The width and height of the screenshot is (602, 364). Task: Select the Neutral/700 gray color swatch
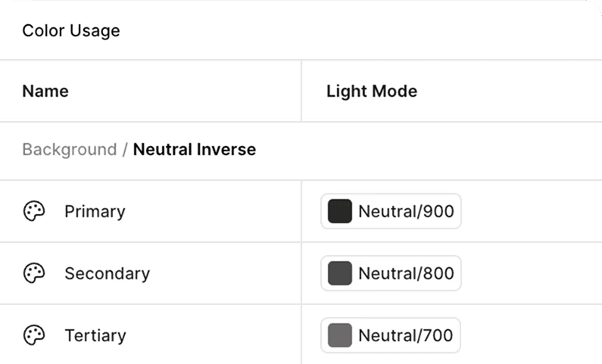pos(340,335)
